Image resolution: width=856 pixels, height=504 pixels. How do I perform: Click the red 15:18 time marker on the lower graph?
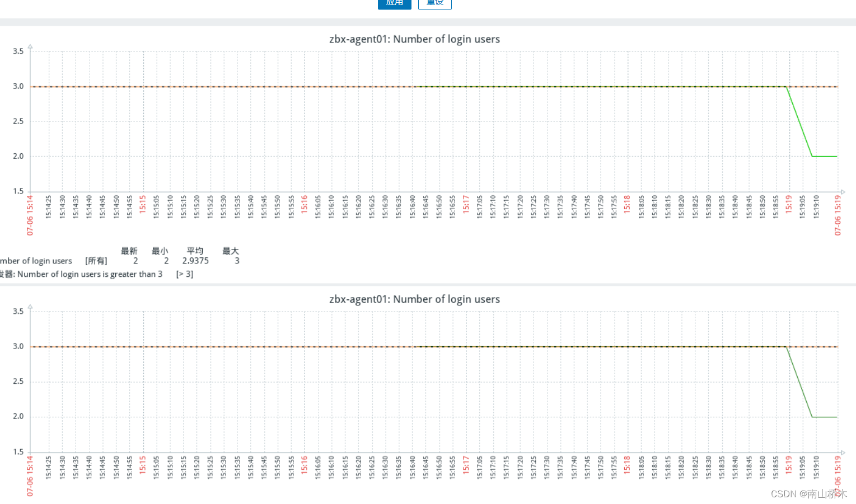[627, 465]
